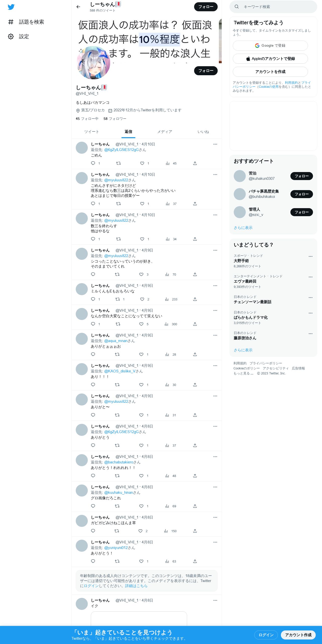This screenshot has width=322, height=644.
Task: Open more options for 大野手術 trend
Action: (x=310, y=256)
